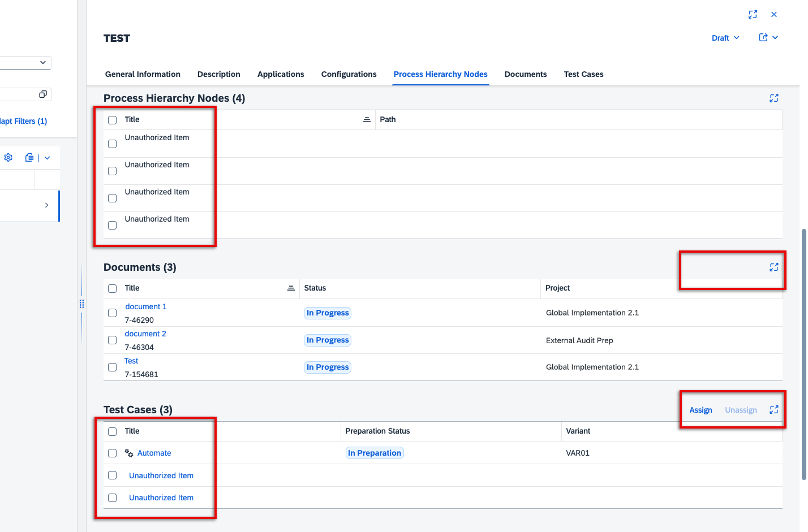Maximize the Documents table
Viewport: 808px width, 532px height.
pyautogui.click(x=773, y=267)
